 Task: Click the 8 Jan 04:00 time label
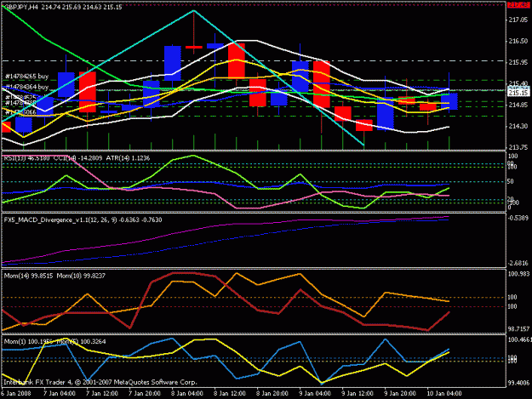click(x=187, y=394)
